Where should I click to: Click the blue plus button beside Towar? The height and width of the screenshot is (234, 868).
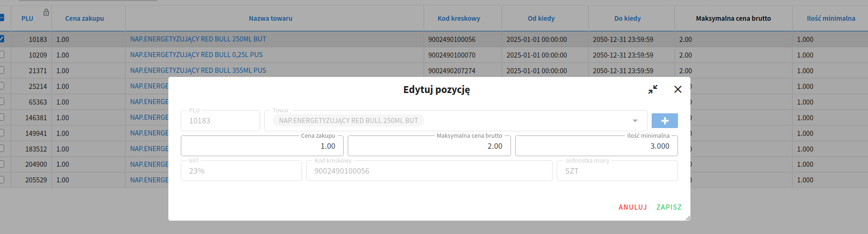tap(665, 121)
